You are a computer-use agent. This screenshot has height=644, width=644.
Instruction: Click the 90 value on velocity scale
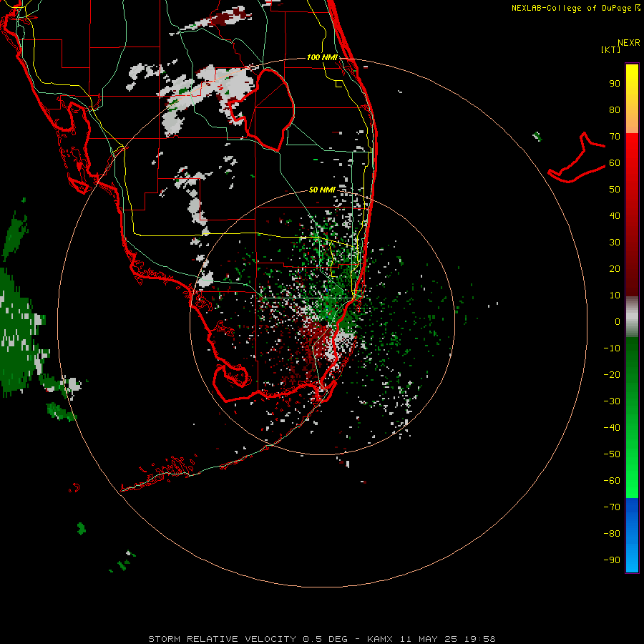point(615,84)
